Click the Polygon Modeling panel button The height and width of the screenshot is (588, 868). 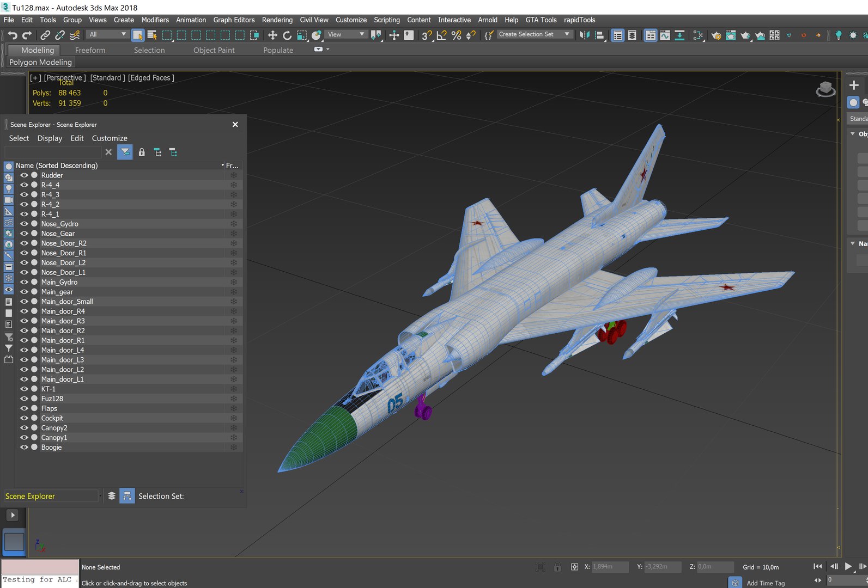[x=40, y=62]
